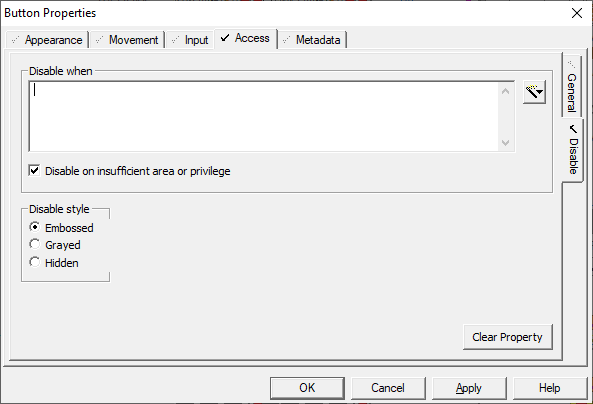The width and height of the screenshot is (593, 404).
Task: Switch to the General vertical tab
Action: pyautogui.click(x=571, y=85)
